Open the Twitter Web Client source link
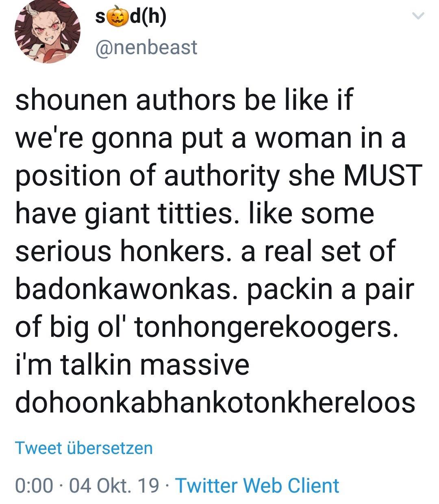 tap(257, 485)
